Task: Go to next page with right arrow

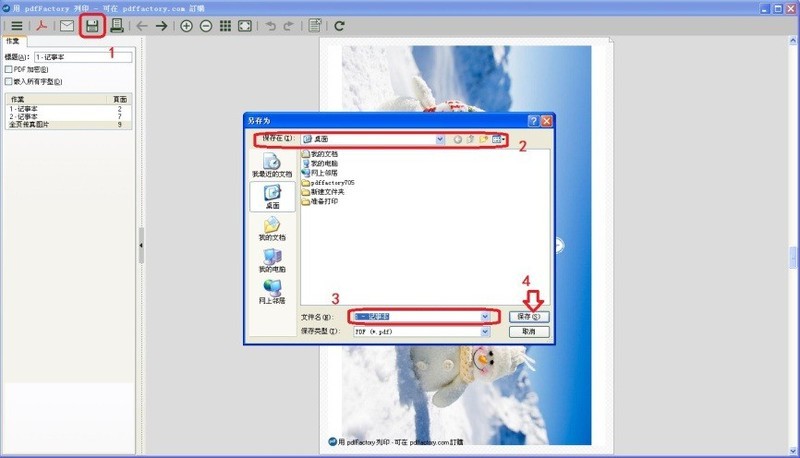Action: click(161, 25)
